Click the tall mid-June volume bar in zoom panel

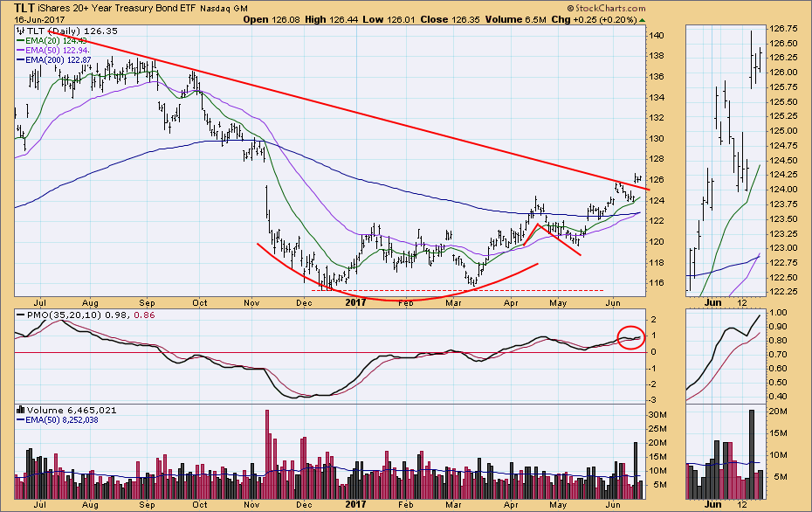click(x=752, y=454)
